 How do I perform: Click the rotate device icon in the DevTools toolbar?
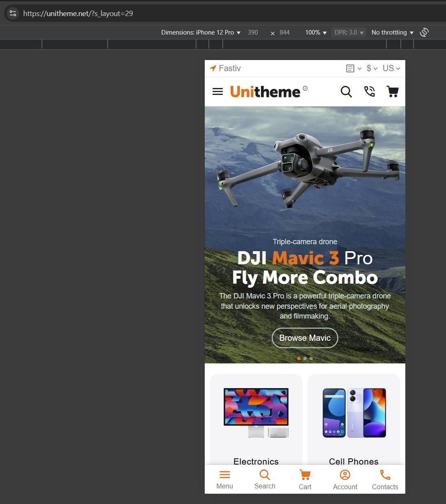(424, 32)
